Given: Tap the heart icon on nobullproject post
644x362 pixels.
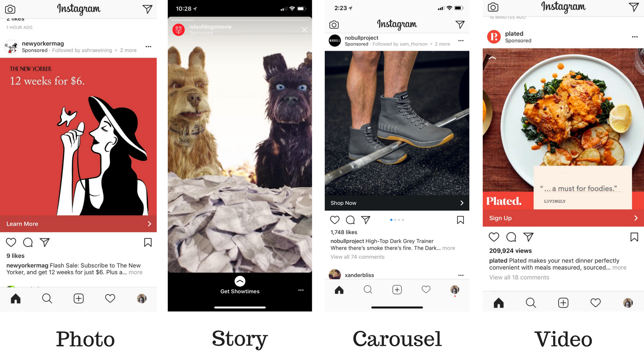Looking at the screenshot, I should tap(335, 220).
